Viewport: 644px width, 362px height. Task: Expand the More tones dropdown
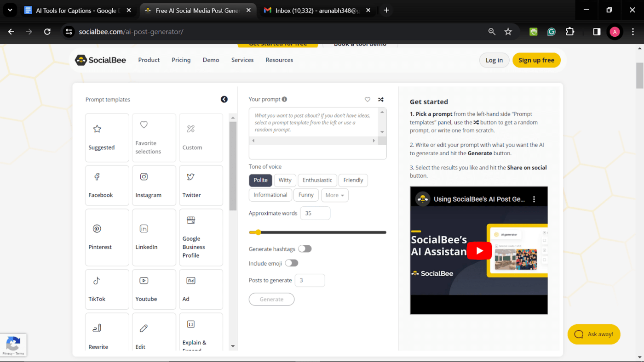coord(335,195)
